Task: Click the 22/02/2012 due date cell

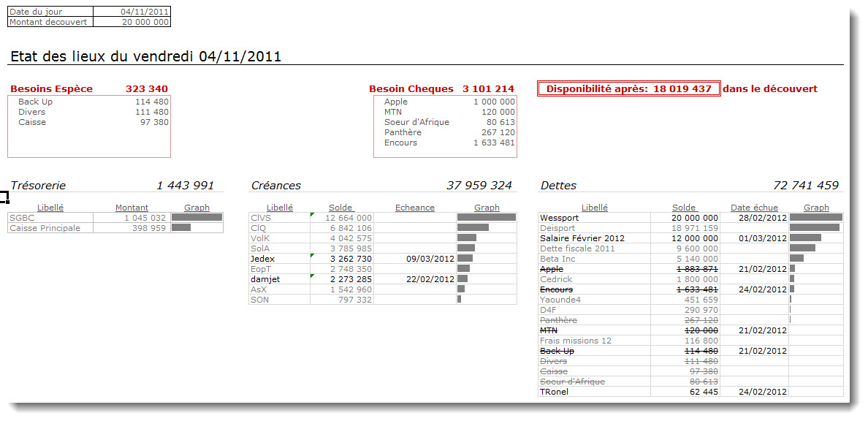Action: (414, 279)
